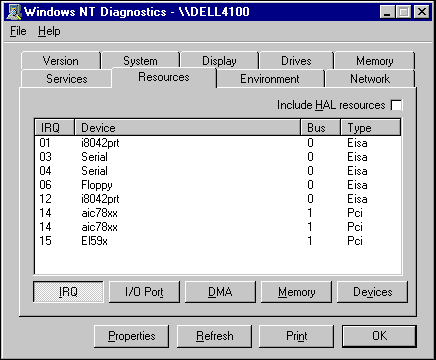Open the Display tab
The height and width of the screenshot is (360, 436).
tap(219, 61)
